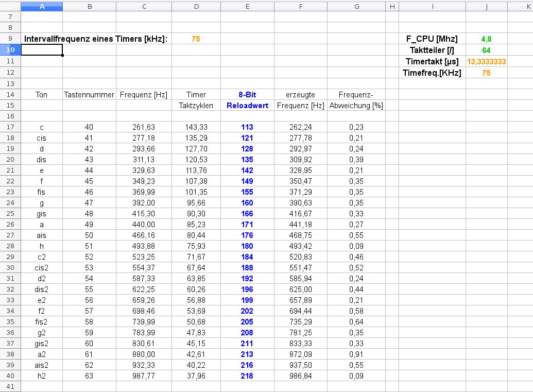Select frequency cell 987,77

144,376
